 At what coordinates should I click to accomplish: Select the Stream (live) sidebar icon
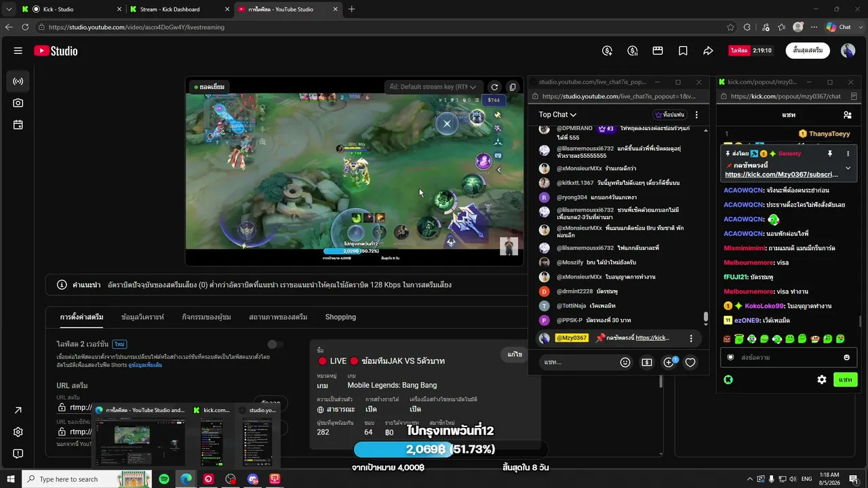click(x=18, y=81)
